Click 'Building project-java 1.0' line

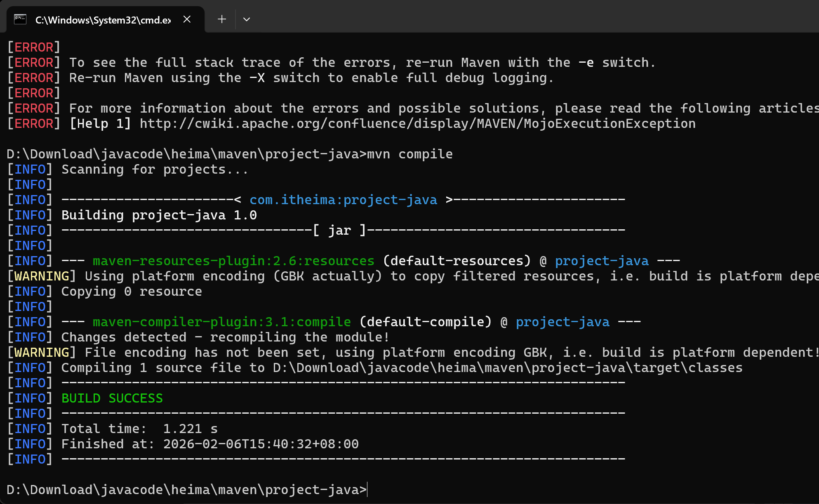click(x=159, y=215)
